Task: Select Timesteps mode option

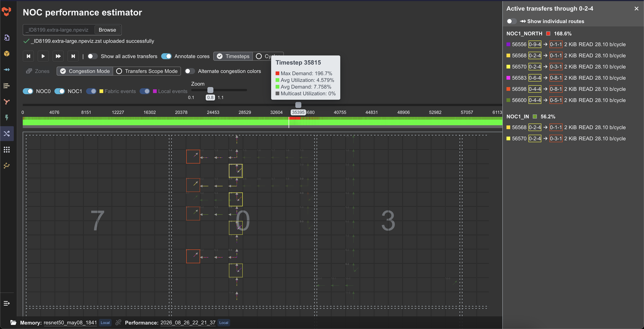Action: [x=233, y=56]
